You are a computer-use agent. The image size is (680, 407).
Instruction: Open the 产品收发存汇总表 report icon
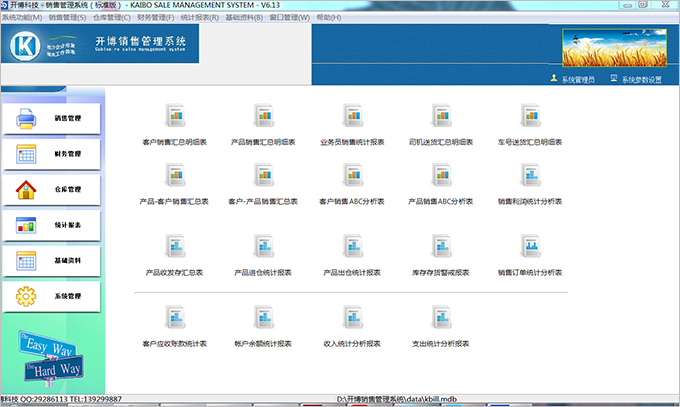pyautogui.click(x=175, y=246)
